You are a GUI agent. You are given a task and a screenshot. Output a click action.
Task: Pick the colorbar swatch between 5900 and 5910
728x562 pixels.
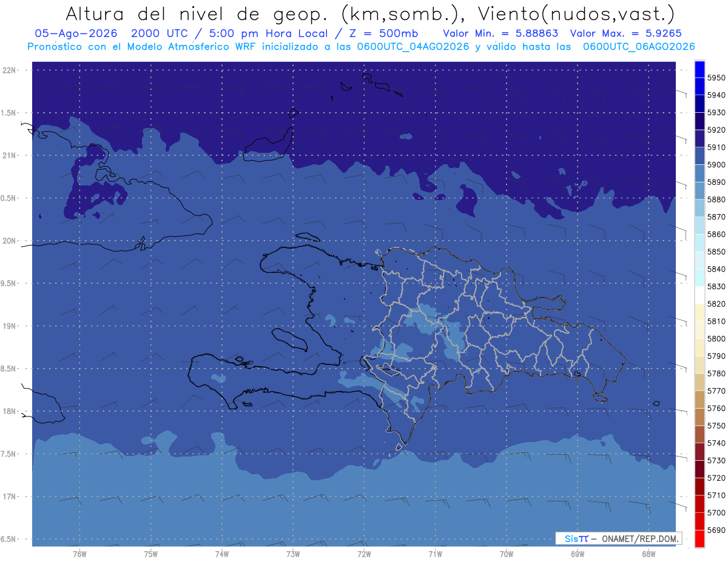coord(699,156)
